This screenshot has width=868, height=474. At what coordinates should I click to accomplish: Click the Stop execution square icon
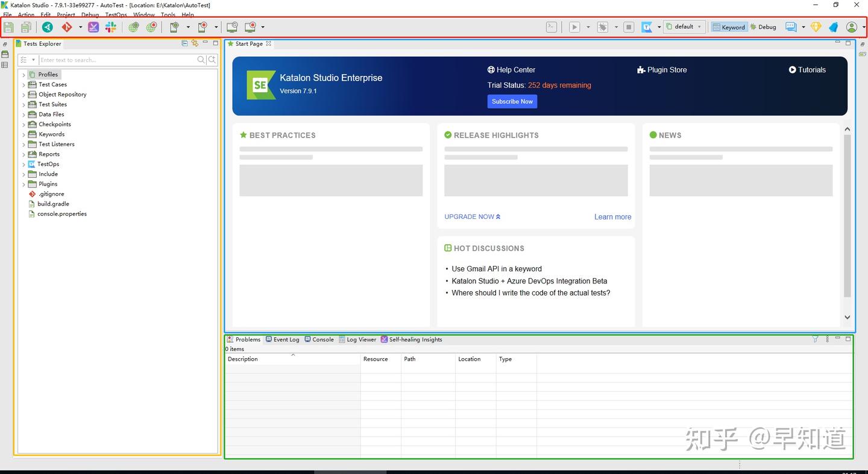[629, 27]
